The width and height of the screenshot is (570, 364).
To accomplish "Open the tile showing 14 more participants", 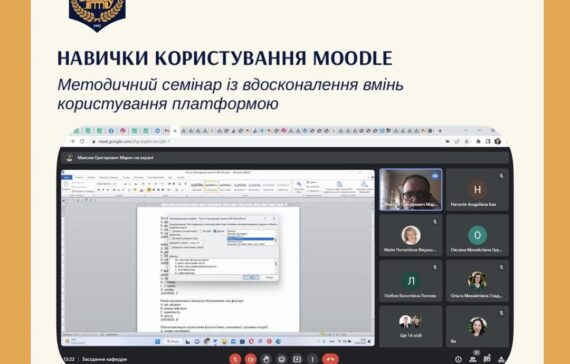I will point(411,326).
